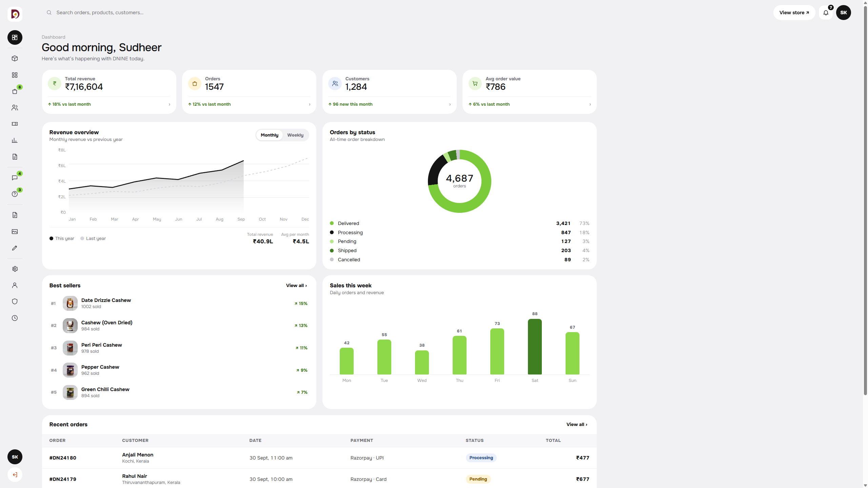The height and width of the screenshot is (488, 868).
Task: Click the green Delivered legend dot
Action: pyautogui.click(x=332, y=223)
